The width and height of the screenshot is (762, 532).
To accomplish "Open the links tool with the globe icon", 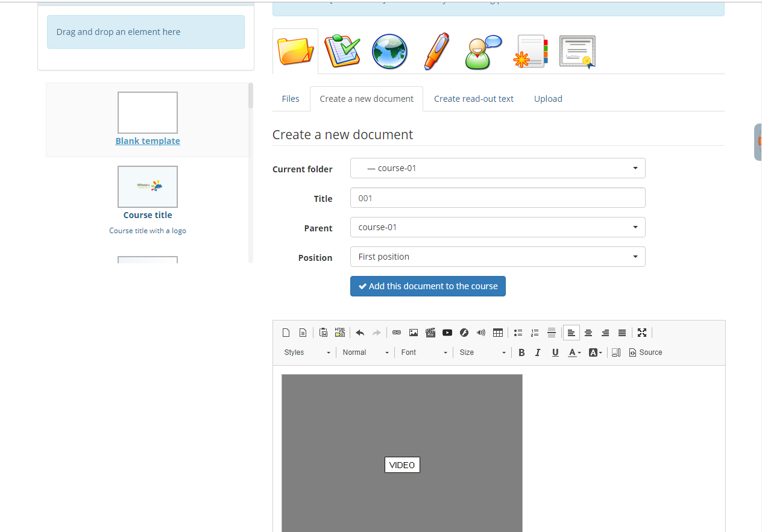I will tap(389, 51).
